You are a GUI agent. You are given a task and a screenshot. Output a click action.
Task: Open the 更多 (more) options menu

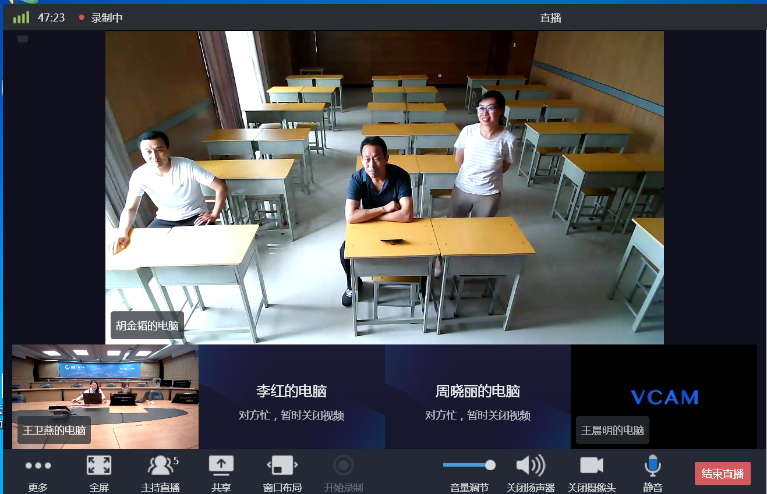coord(38,466)
